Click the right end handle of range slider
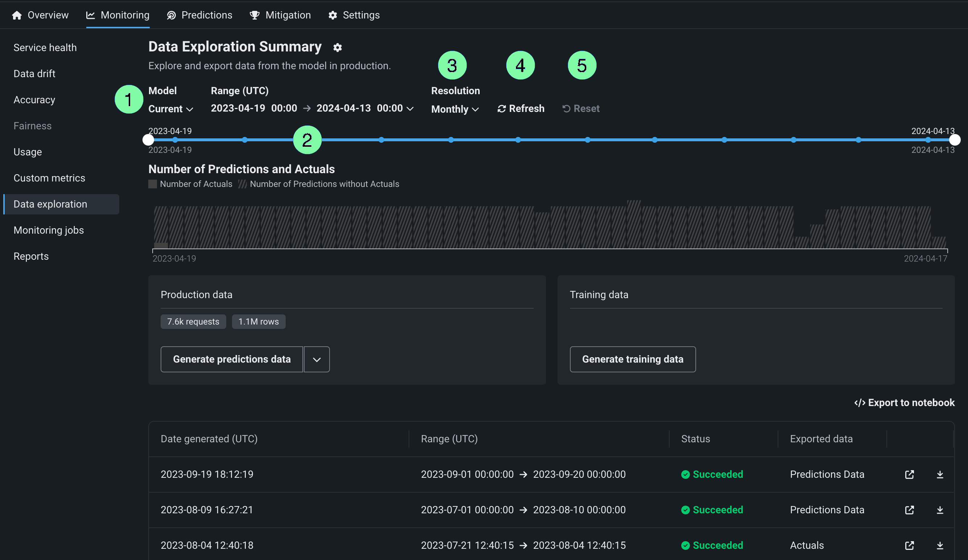The height and width of the screenshot is (560, 968). 955,140
